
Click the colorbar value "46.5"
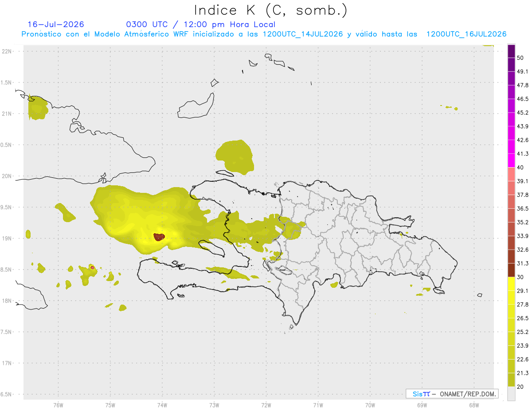[x=523, y=99]
